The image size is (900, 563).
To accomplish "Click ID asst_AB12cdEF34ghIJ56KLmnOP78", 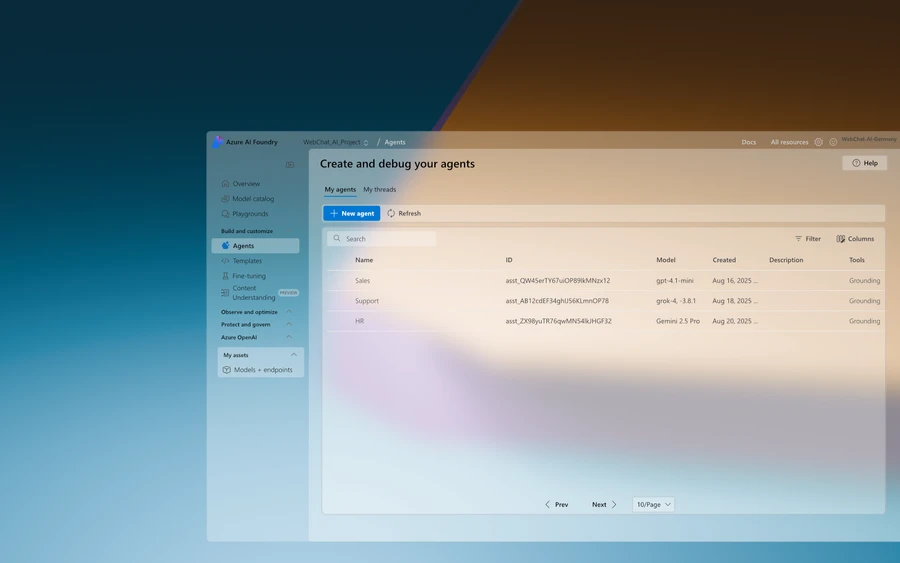I will 557,301.
